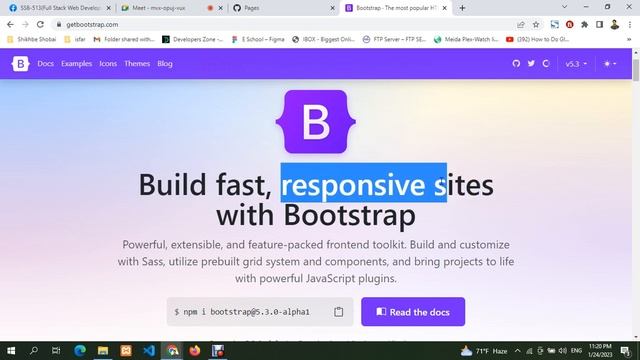This screenshot has width=640, height=360.
Task: Open the Blog link
Action: (165, 64)
